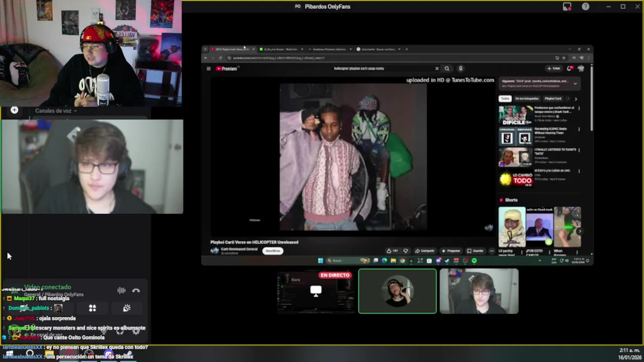Go back in the streamed browser
644x362 pixels.
click(x=205, y=58)
